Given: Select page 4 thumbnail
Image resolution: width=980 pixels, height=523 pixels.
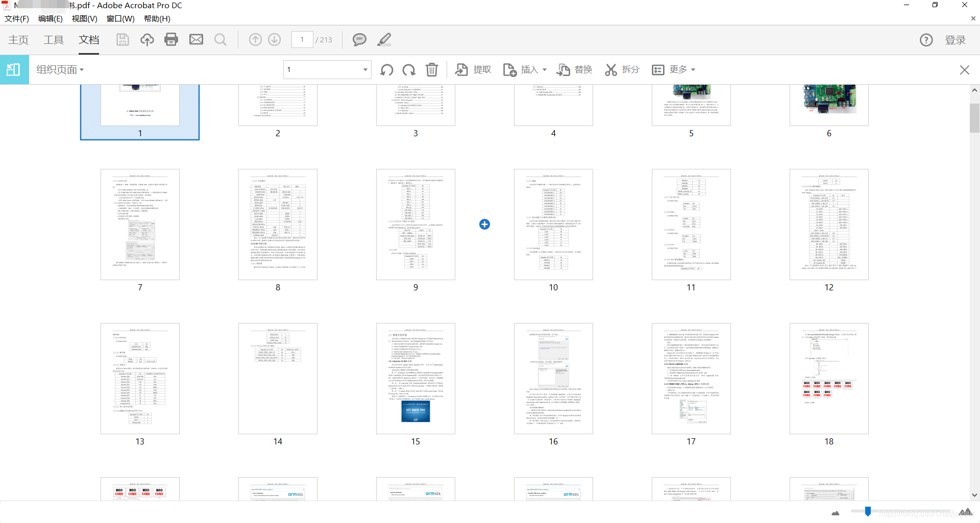Looking at the screenshot, I should [553, 105].
